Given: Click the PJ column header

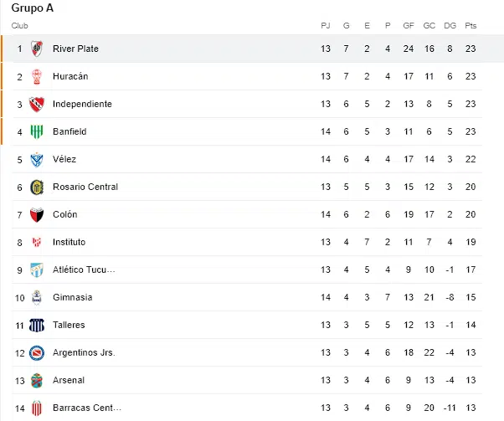Looking at the screenshot, I should pyautogui.click(x=326, y=26).
